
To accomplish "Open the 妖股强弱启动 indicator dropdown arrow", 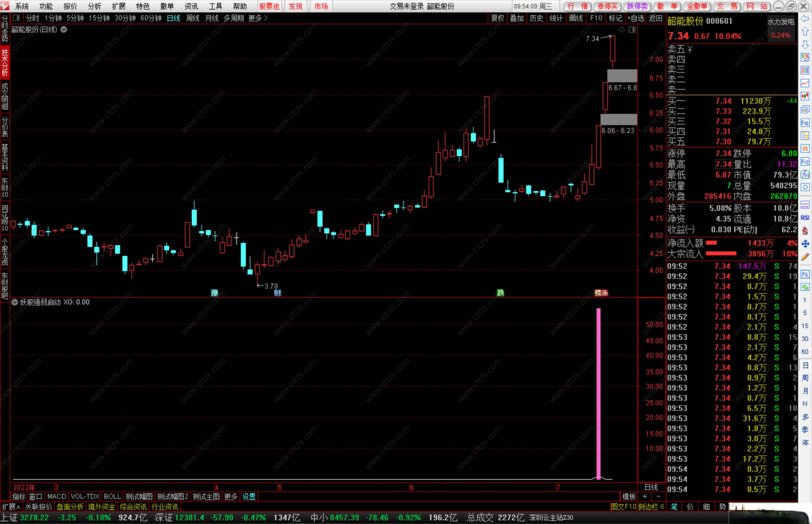I will [15, 302].
